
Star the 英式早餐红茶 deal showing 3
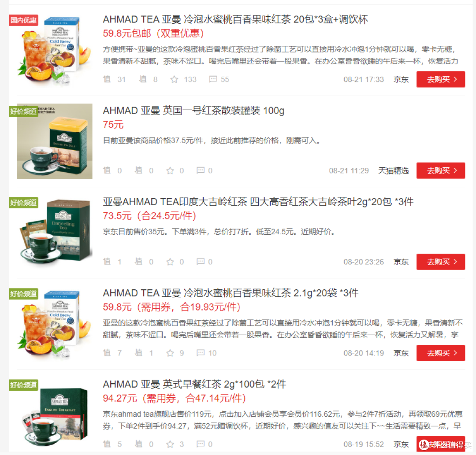170,444
